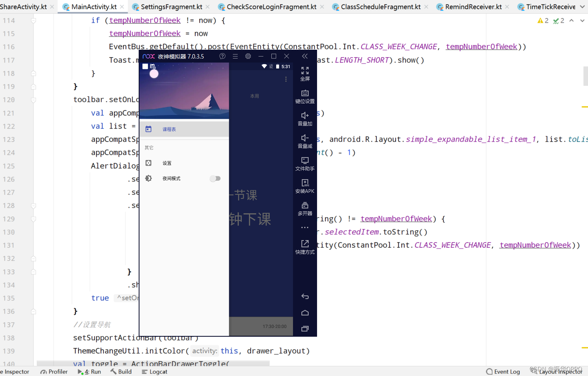The width and height of the screenshot is (588, 376).
Task: Click fold marker at line 133
Action: tap(34, 272)
